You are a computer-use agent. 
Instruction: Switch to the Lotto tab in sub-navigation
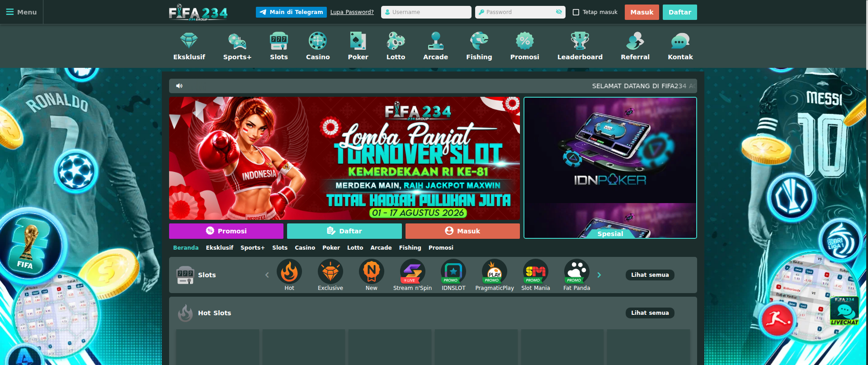tap(355, 248)
